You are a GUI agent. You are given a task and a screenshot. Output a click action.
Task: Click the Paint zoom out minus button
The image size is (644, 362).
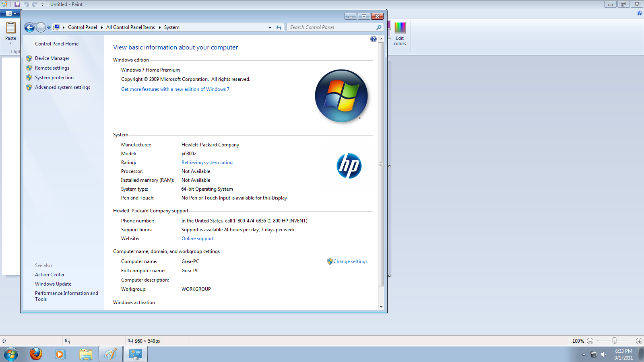590,341
